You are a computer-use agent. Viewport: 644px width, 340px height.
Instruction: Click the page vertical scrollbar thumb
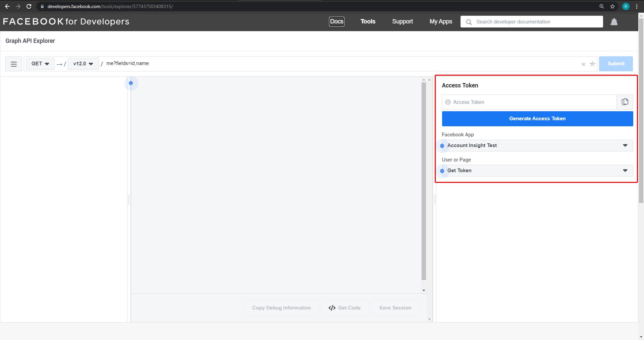point(641,111)
